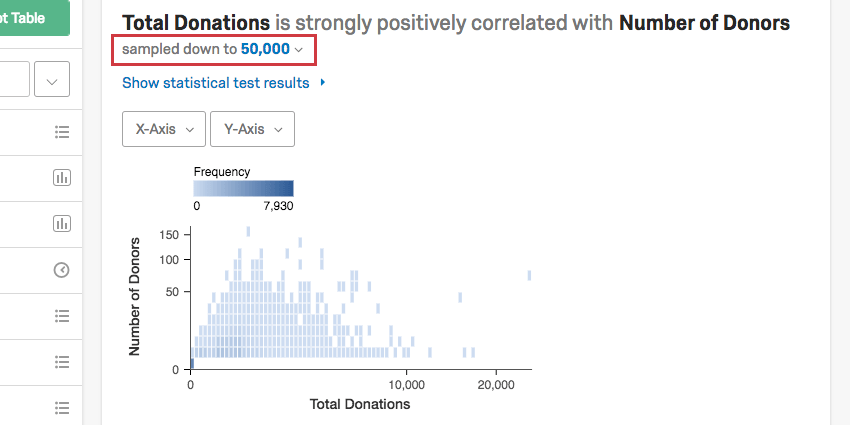Click the lower bar chart icon in the sidebar
Viewport: 850px width, 425px height.
click(x=62, y=224)
